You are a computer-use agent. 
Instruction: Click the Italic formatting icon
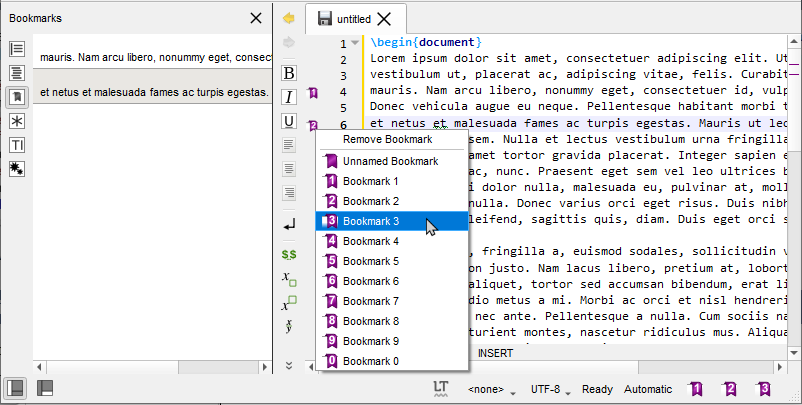[x=289, y=97]
